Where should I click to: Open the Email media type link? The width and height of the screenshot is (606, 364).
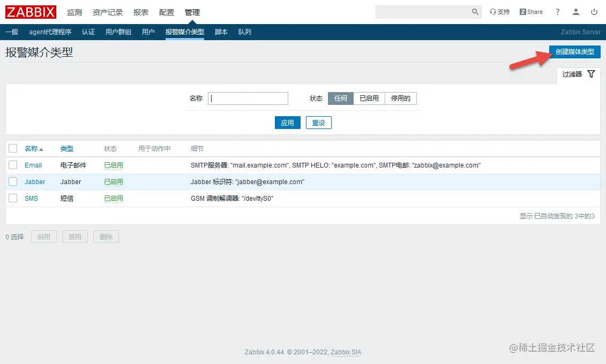(x=33, y=165)
